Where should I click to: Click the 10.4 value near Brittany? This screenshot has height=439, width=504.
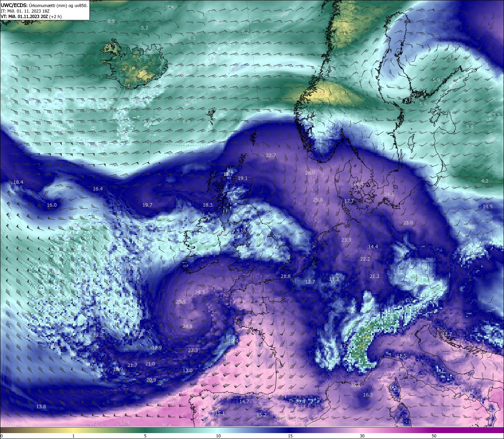click(233, 341)
